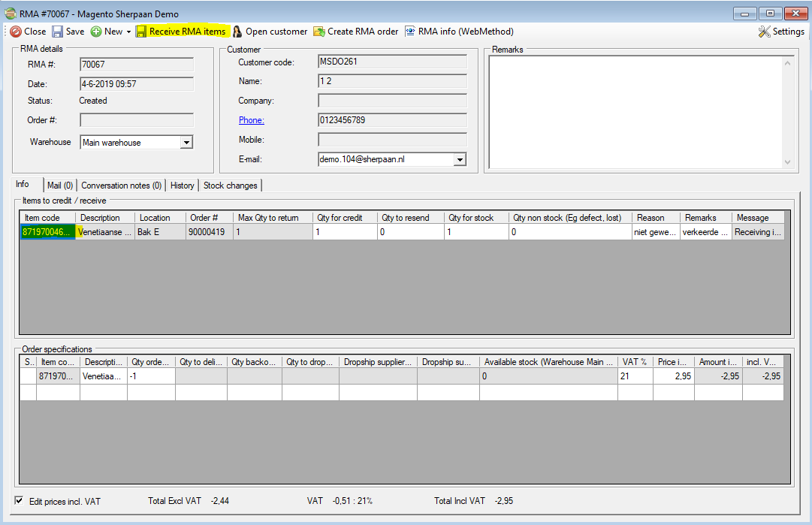Click the niet gewe... Reason cell
Image resolution: width=812 pixels, height=525 pixels.
click(656, 232)
